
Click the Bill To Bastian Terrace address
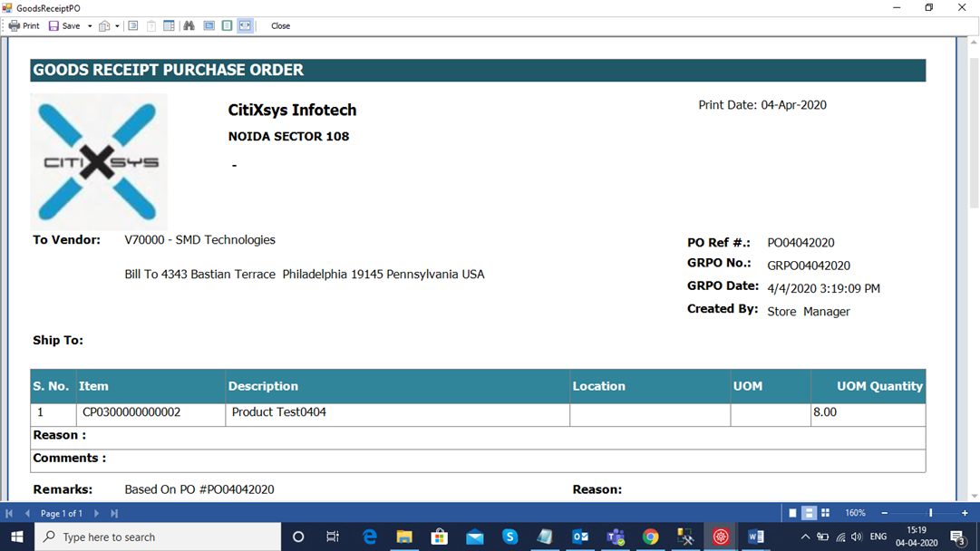(x=305, y=275)
